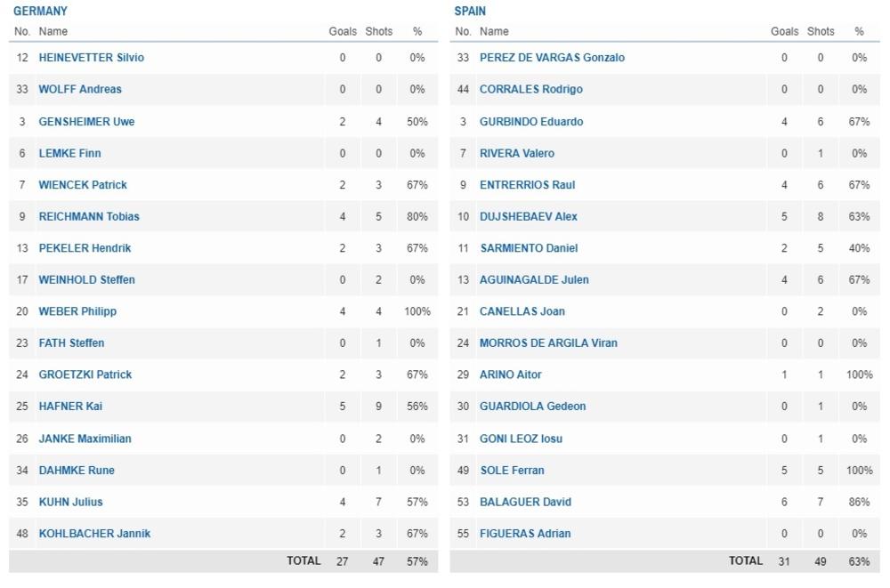
Task: Open DUJSHEBAEV Alex player page
Action: [528, 216]
